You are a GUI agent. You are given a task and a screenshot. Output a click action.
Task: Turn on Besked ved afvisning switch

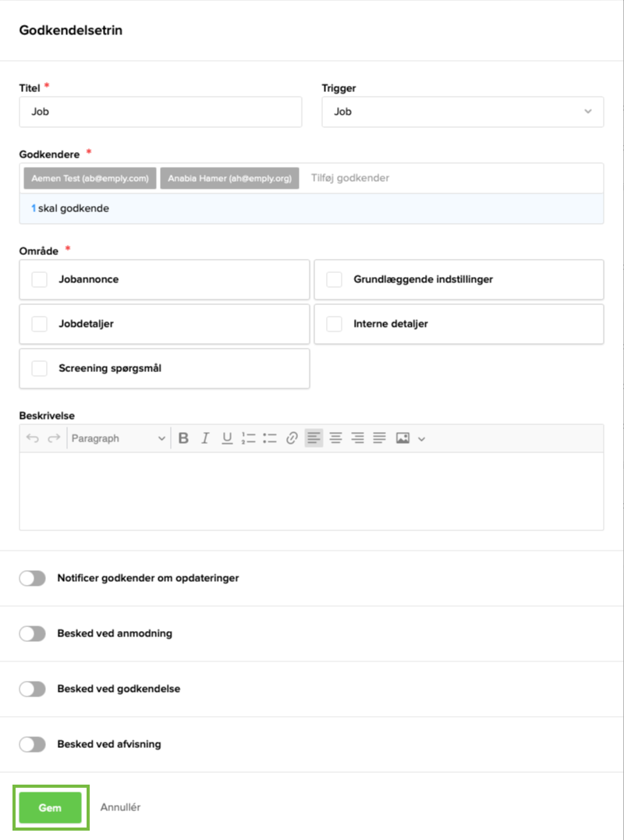click(x=33, y=745)
